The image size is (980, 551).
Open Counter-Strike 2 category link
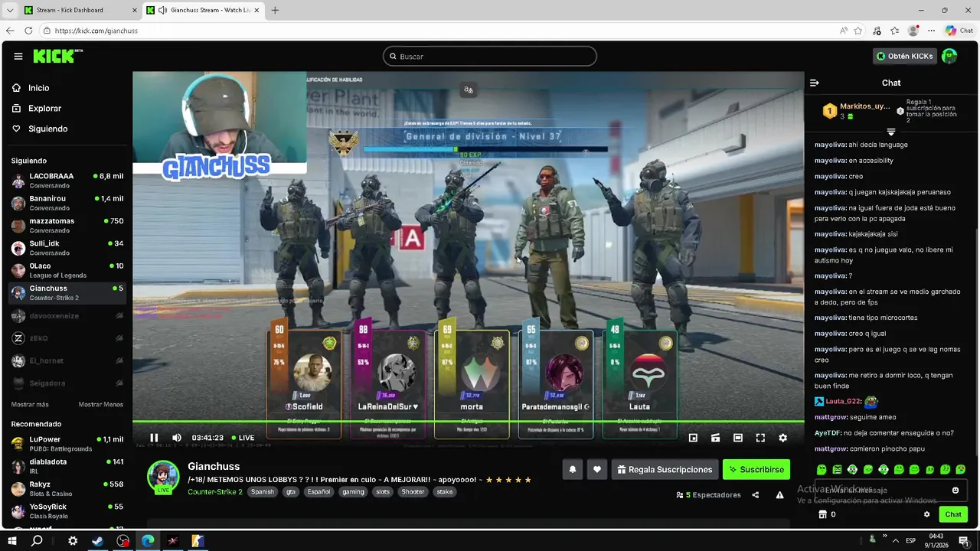[x=215, y=492]
